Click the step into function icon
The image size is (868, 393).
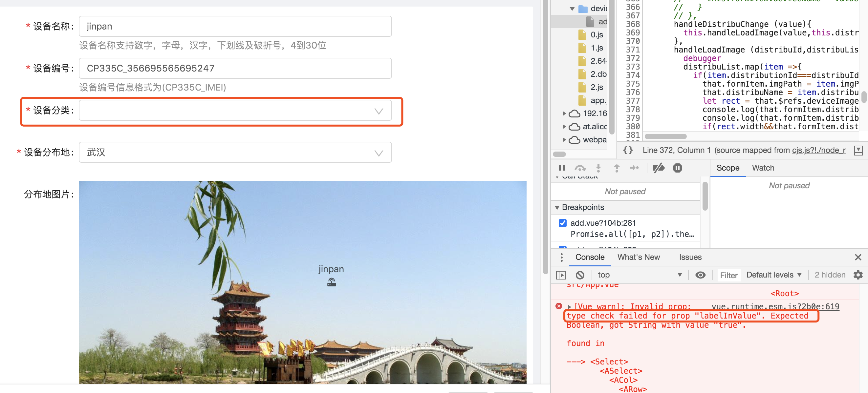pos(598,168)
